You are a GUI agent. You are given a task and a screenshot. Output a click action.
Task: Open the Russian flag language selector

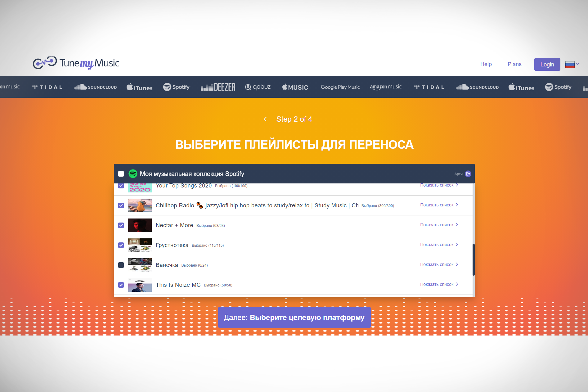572,64
